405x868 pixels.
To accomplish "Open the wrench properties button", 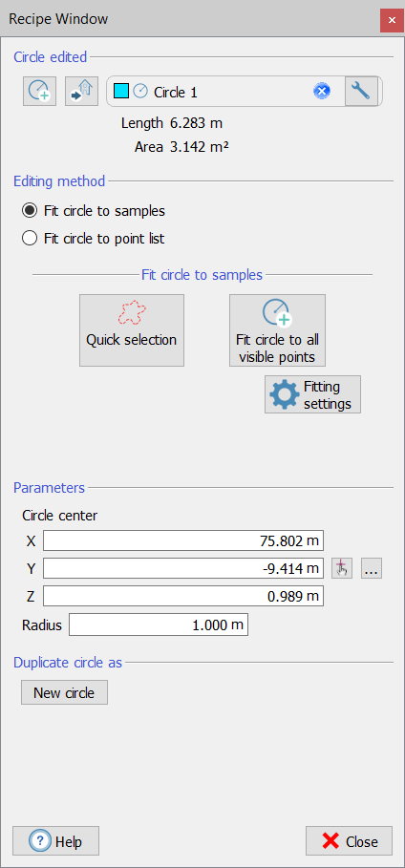I will pos(361,91).
